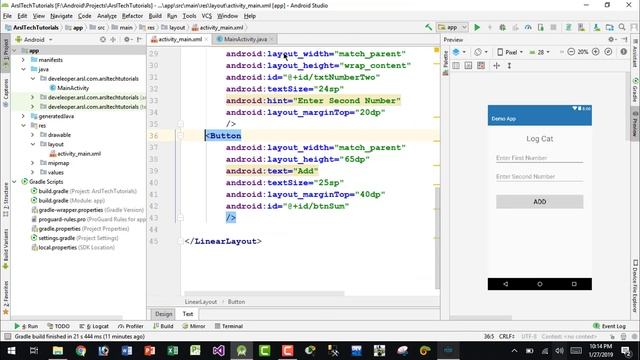Open the Logcat tool window
The width and height of the screenshot is (640, 360).
[x=94, y=326]
